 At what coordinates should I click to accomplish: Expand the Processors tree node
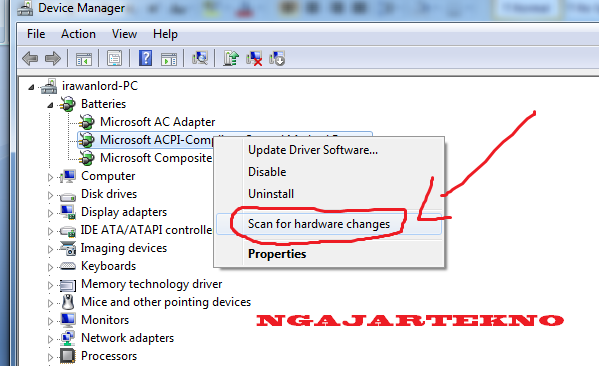[50, 357]
